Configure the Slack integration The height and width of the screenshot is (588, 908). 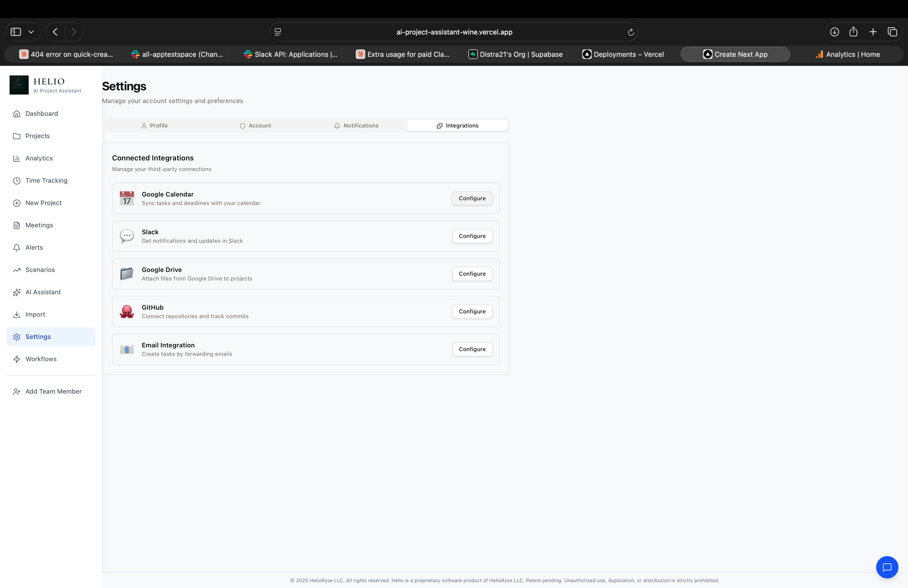(472, 236)
